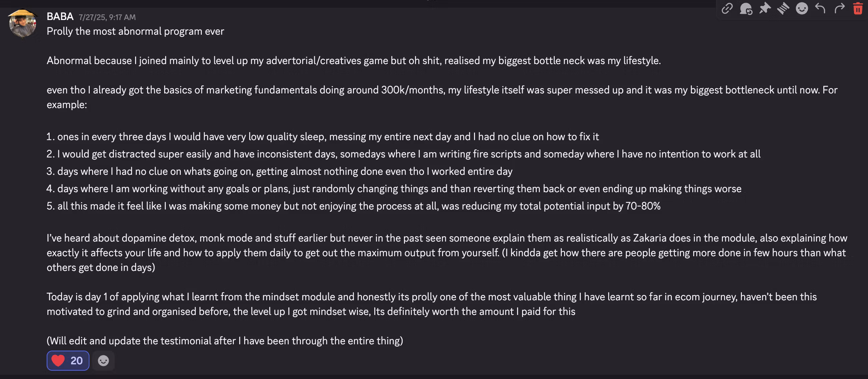
Task: Click the '(Will edit and update the testimonial' line
Action: click(x=225, y=341)
